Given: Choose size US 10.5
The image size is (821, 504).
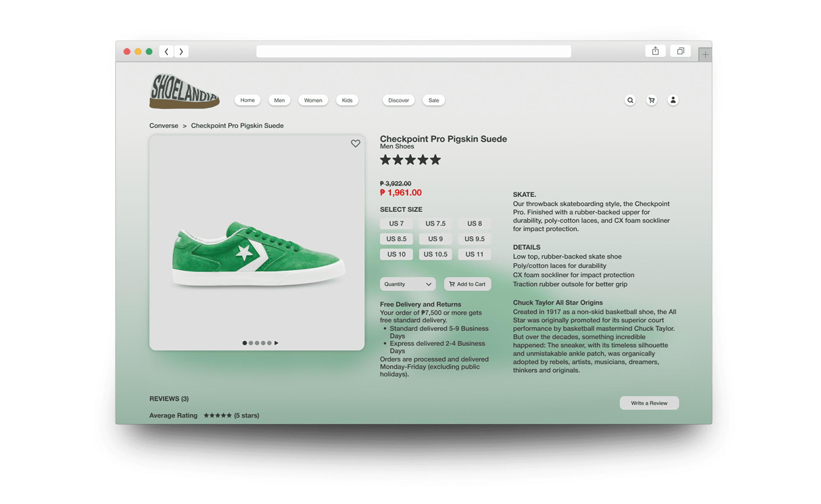Looking at the screenshot, I should click(435, 254).
